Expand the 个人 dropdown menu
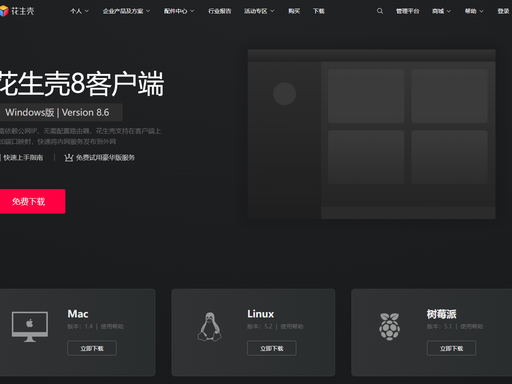The image size is (512, 384). (x=79, y=11)
